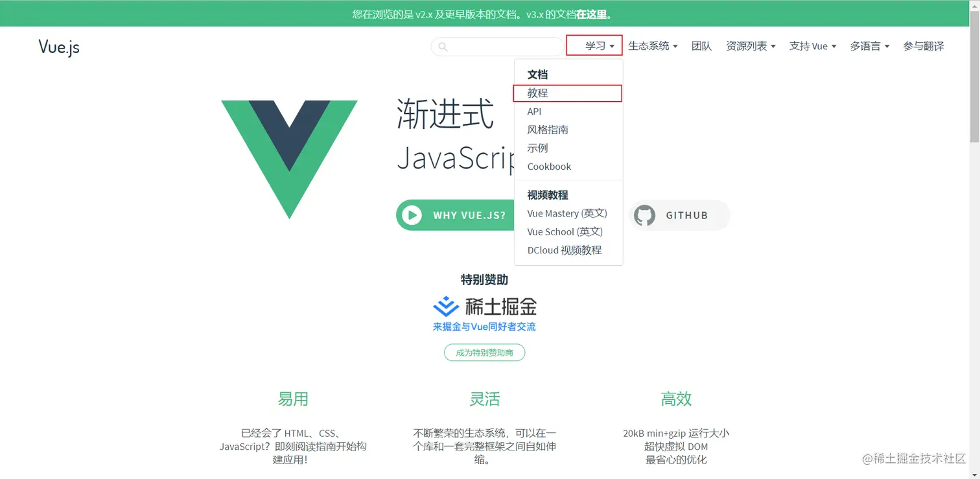Click the large Vue logo image
Screen dimensions: 980x479
tap(289, 159)
